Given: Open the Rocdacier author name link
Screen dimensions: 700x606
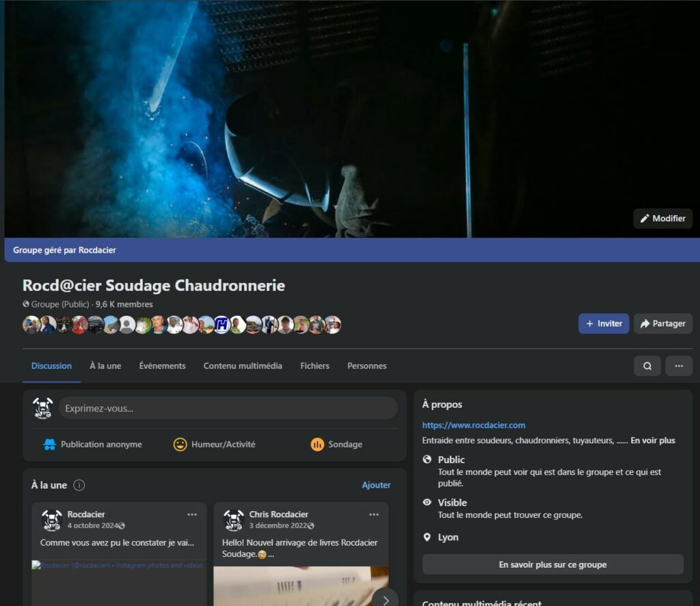Looking at the screenshot, I should [x=86, y=514].
